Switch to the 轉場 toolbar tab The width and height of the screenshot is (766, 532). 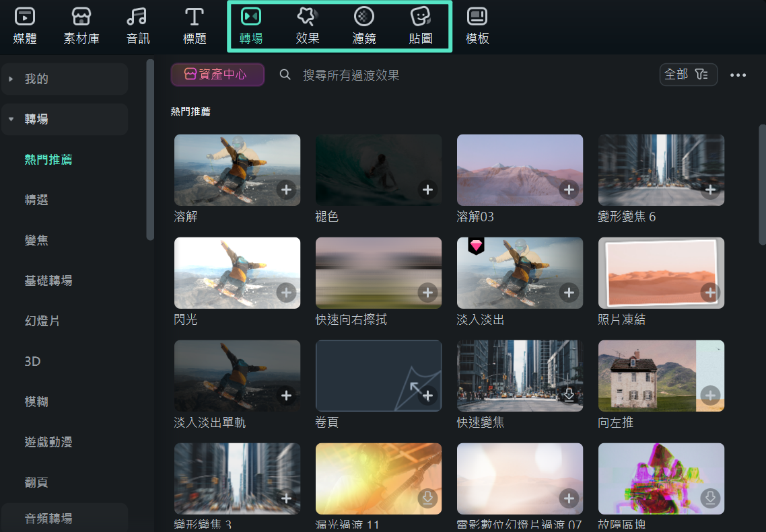click(251, 26)
